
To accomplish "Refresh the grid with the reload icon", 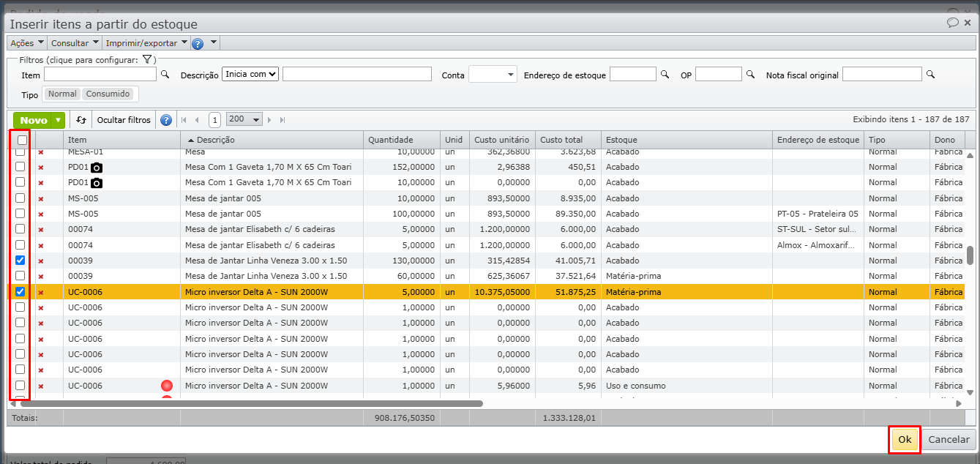I will coord(81,120).
